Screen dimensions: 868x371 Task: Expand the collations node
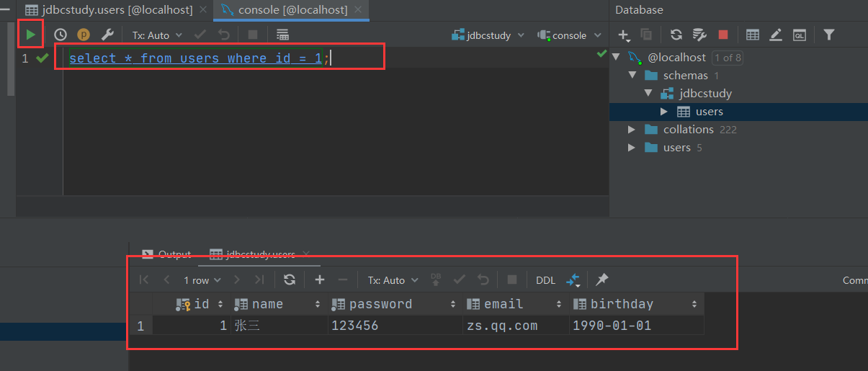[632, 129]
